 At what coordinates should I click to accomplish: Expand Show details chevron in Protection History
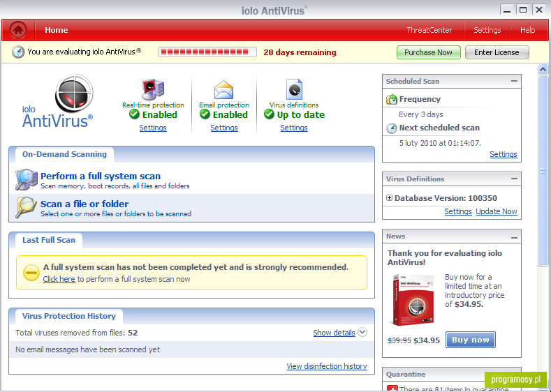[x=362, y=332]
